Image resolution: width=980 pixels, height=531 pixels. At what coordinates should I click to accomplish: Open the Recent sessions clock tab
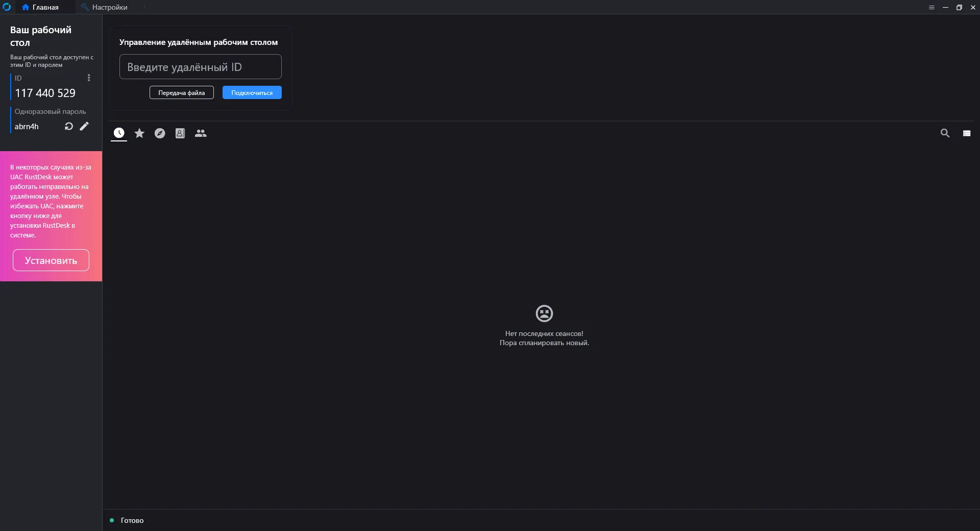119,133
